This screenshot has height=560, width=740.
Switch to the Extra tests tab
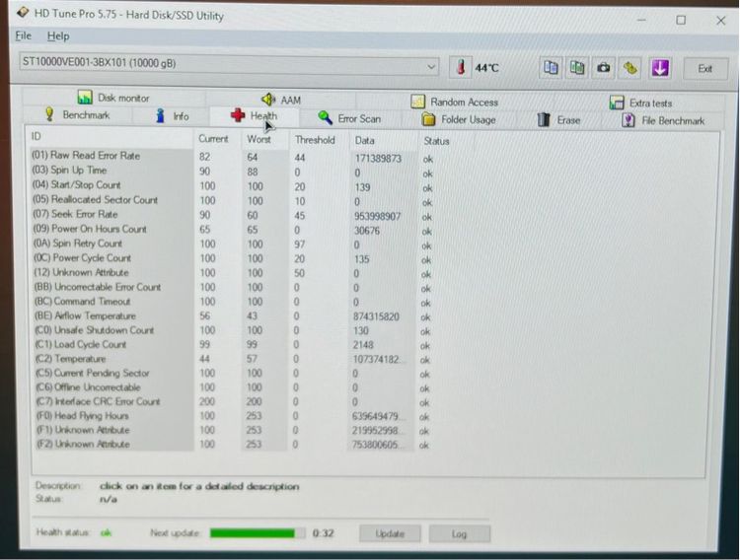click(640, 103)
